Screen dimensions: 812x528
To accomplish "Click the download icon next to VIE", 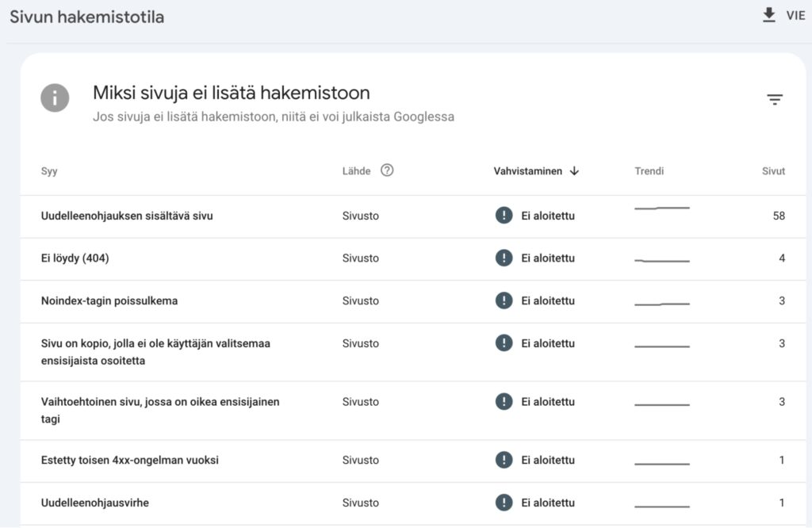I will [768, 16].
